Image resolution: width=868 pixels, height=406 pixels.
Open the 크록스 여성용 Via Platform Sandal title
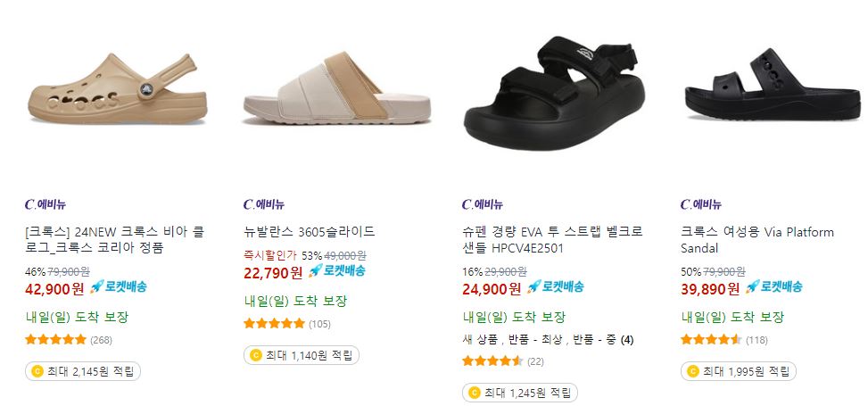757,240
